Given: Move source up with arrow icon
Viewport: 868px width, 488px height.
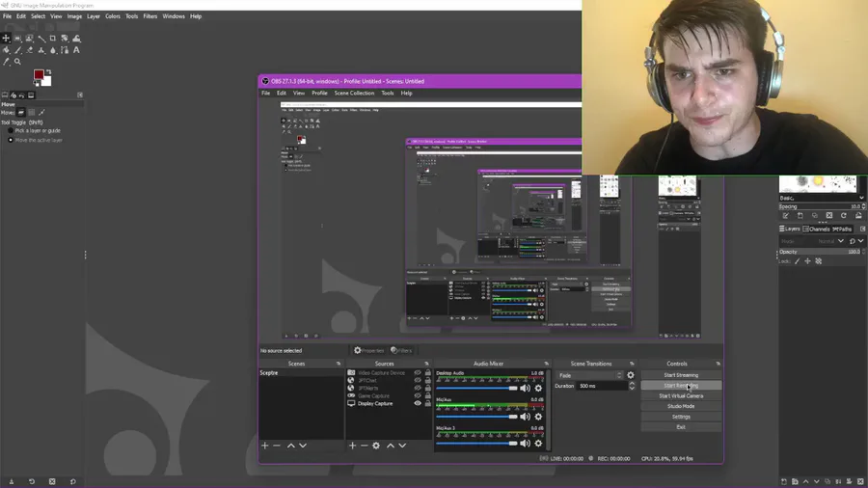Looking at the screenshot, I should coord(391,446).
